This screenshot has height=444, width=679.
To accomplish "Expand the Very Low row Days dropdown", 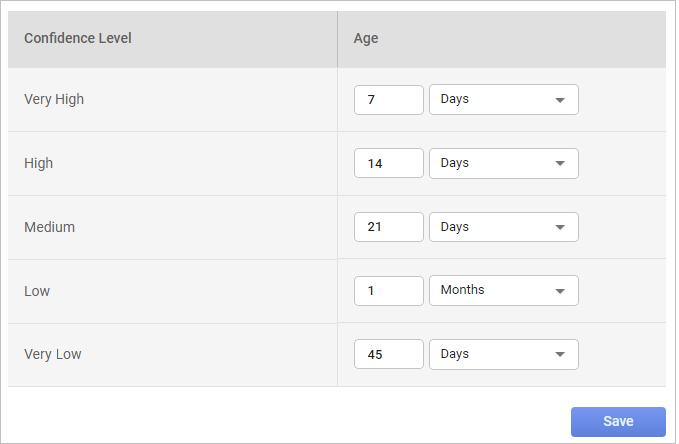I will (503, 354).
